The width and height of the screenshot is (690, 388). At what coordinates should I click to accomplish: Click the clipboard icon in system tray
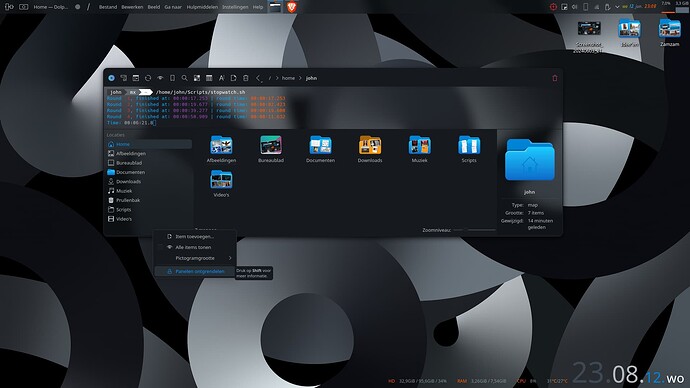pyautogui.click(x=607, y=7)
